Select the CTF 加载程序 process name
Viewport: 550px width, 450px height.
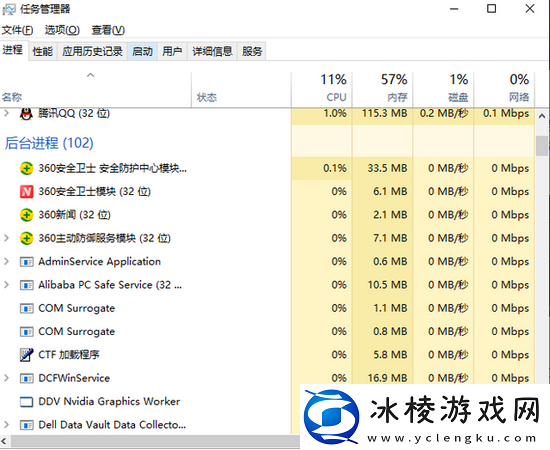pos(69,355)
